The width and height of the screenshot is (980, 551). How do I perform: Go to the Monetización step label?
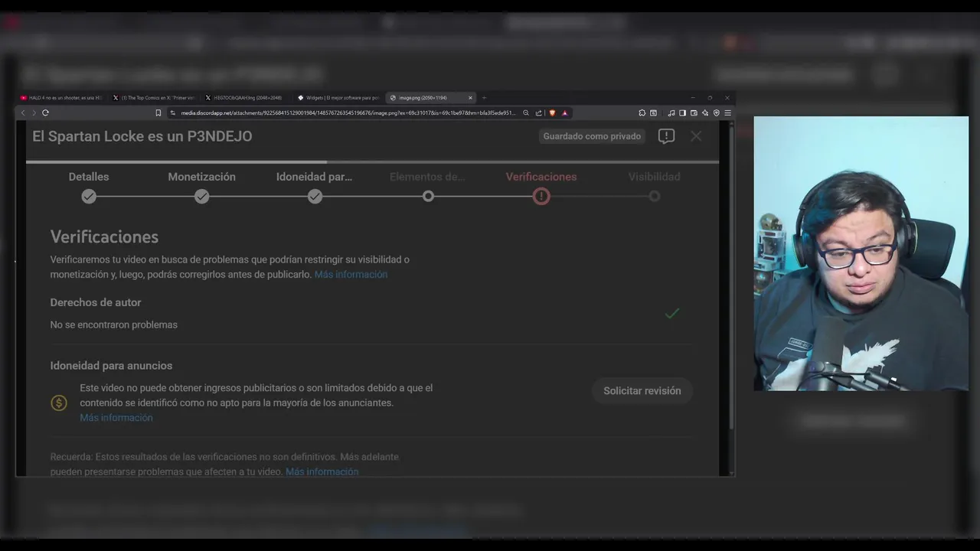(201, 177)
